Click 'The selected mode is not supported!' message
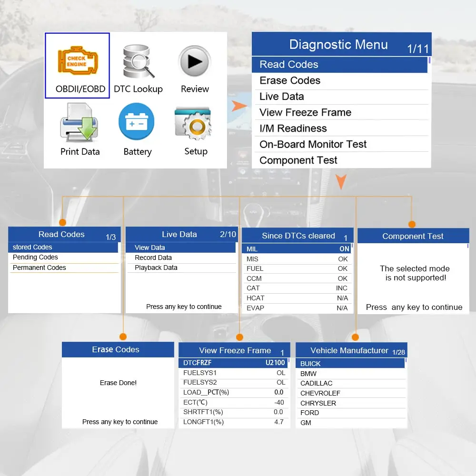Image resolution: width=476 pixels, height=476 pixels. point(415,273)
